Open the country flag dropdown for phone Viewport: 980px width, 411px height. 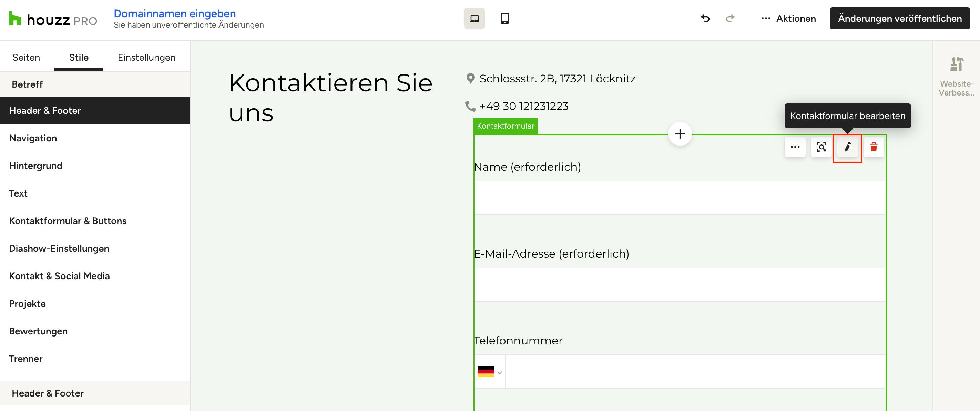[490, 372]
